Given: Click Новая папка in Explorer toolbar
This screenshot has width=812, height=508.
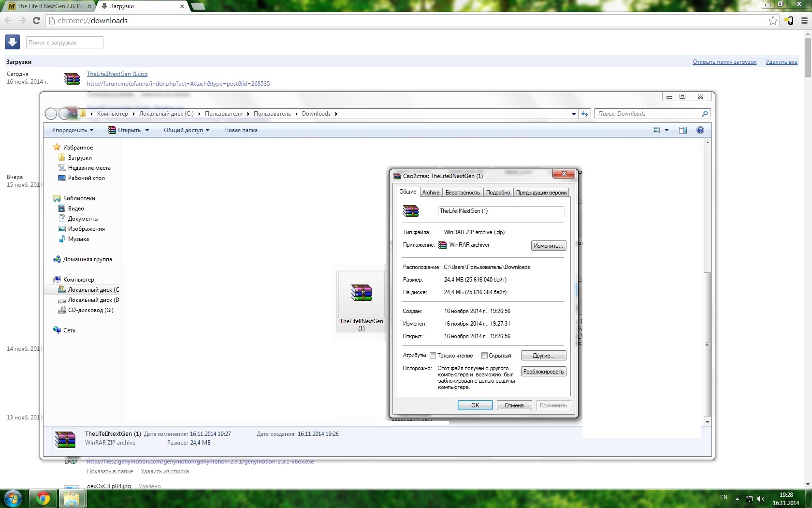Looking at the screenshot, I should (241, 130).
